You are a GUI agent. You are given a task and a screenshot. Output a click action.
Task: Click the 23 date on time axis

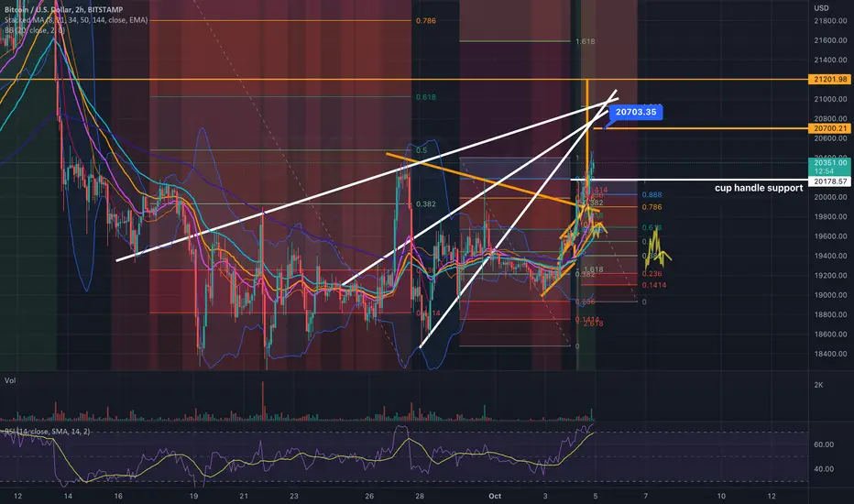click(x=294, y=496)
